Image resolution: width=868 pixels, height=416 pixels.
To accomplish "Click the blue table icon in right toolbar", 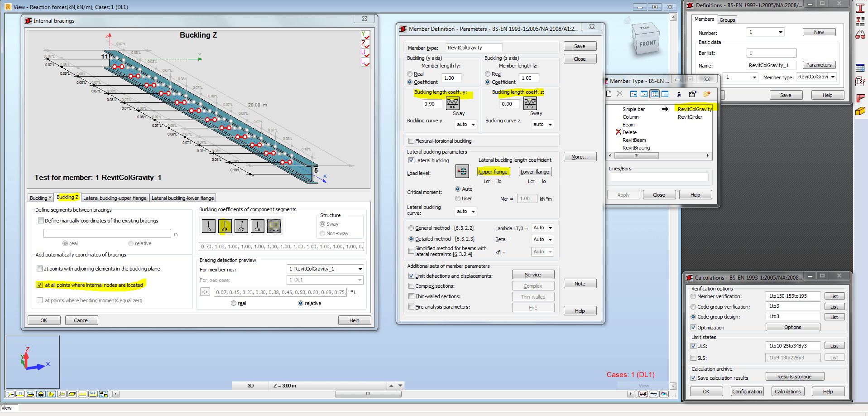I will click(x=860, y=68).
